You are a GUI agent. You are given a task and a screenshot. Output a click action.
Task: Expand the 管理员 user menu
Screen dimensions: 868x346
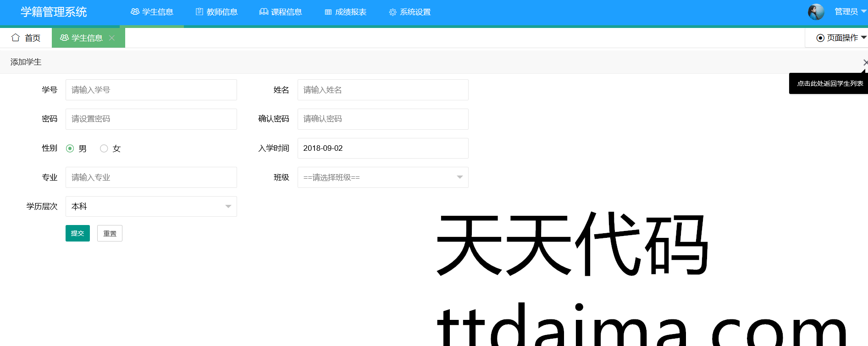click(x=850, y=12)
